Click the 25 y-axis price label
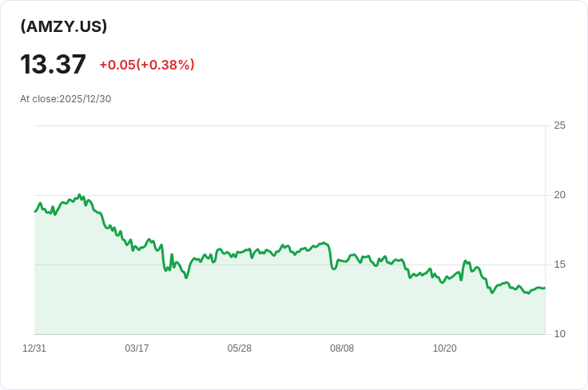 tap(559, 125)
